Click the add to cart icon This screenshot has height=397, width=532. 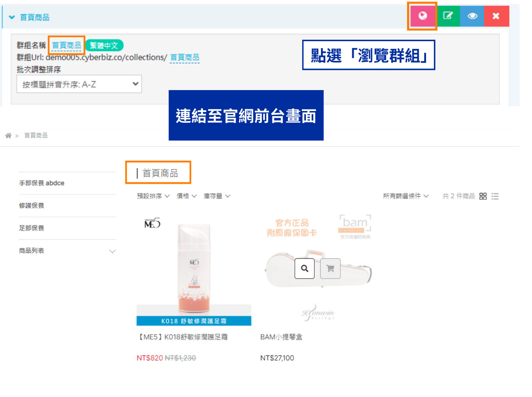tap(330, 268)
